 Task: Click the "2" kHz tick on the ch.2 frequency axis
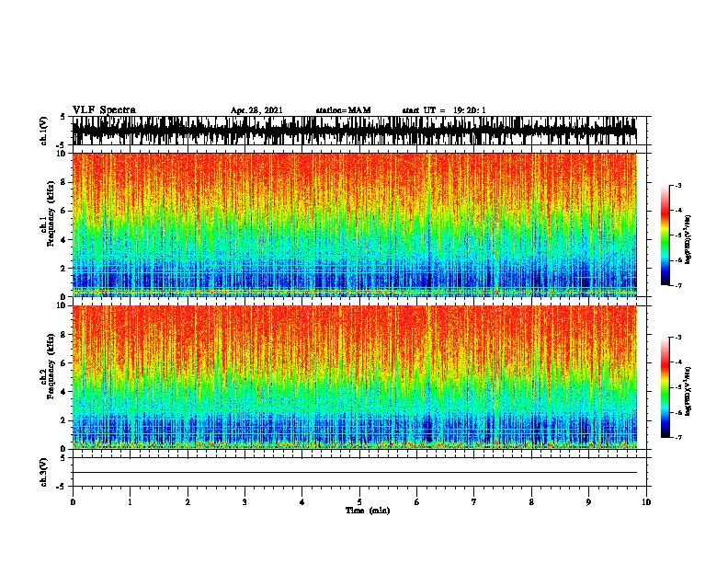(64, 420)
